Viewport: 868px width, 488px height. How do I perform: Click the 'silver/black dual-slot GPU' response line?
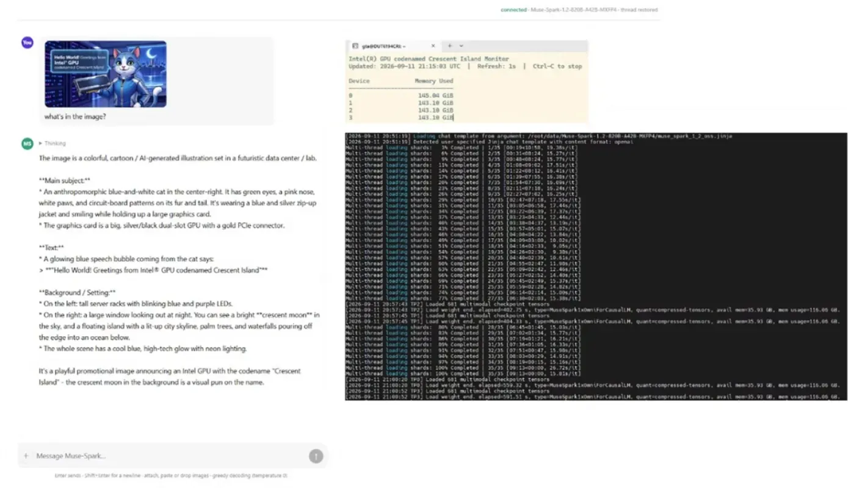pyautogui.click(x=162, y=226)
